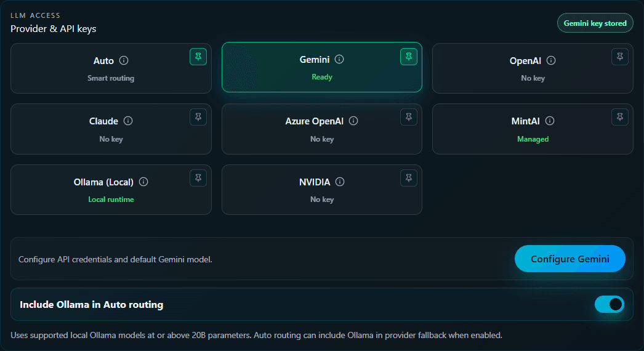Pin the OpenAI provider card
The height and width of the screenshot is (351, 644).
click(x=620, y=57)
